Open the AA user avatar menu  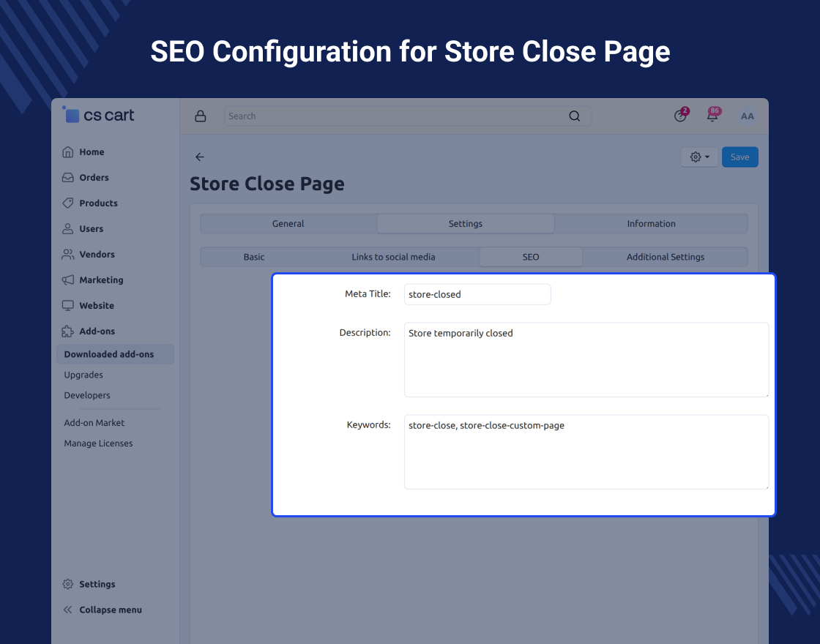(x=748, y=116)
